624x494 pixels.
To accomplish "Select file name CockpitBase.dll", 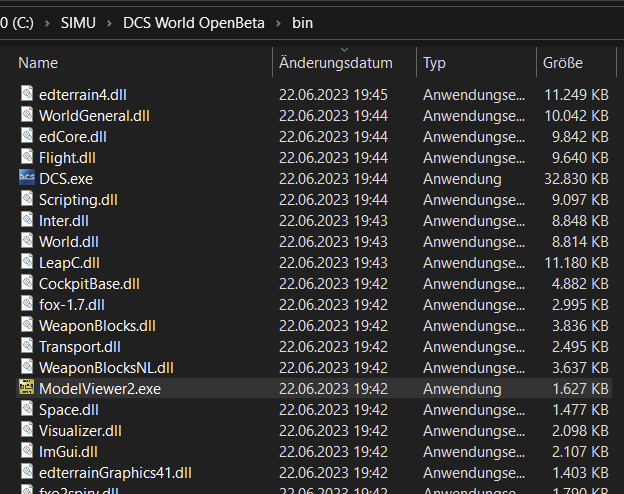I will (x=90, y=284).
